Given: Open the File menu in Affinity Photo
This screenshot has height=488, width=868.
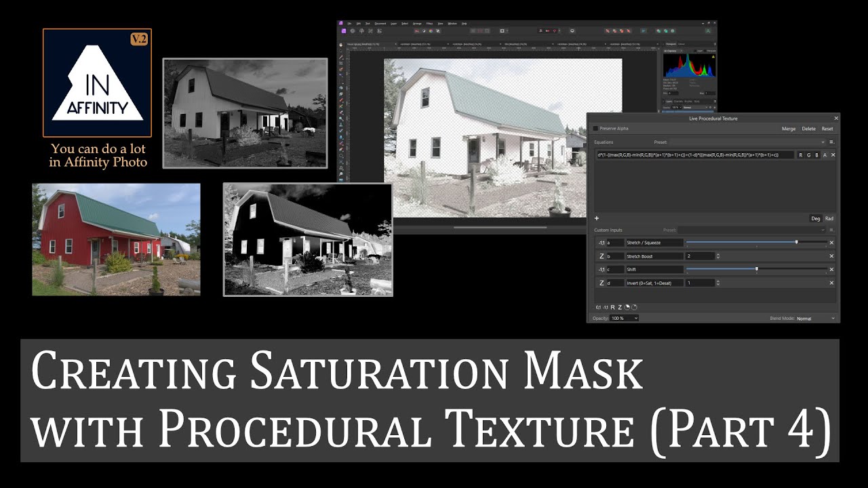Looking at the screenshot, I should (x=349, y=24).
